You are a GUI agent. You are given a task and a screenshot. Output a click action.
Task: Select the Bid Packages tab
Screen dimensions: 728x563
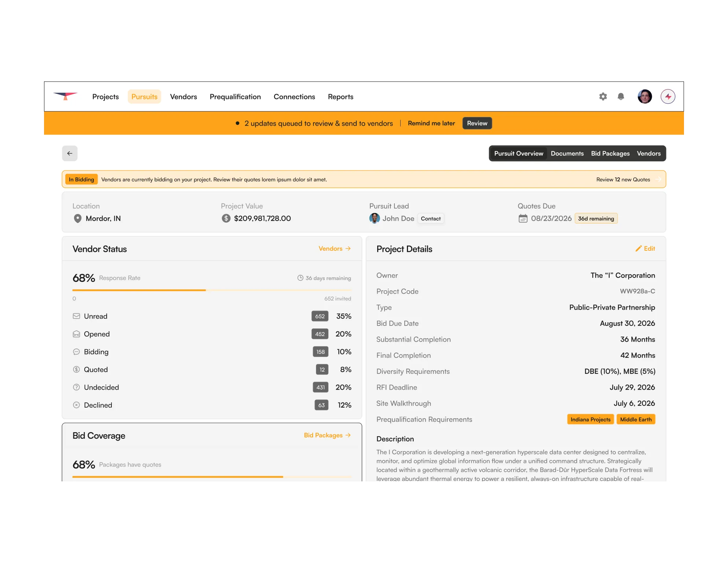tap(610, 153)
